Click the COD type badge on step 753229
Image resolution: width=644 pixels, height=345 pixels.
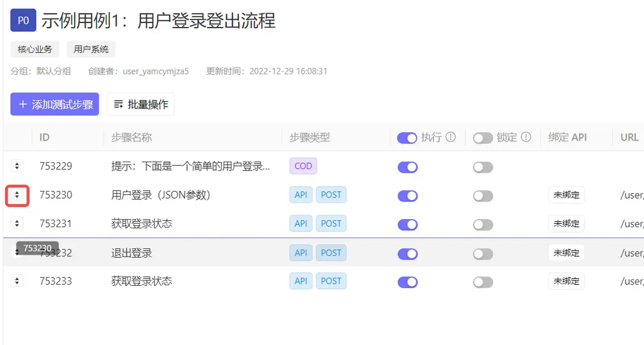pyautogui.click(x=303, y=166)
